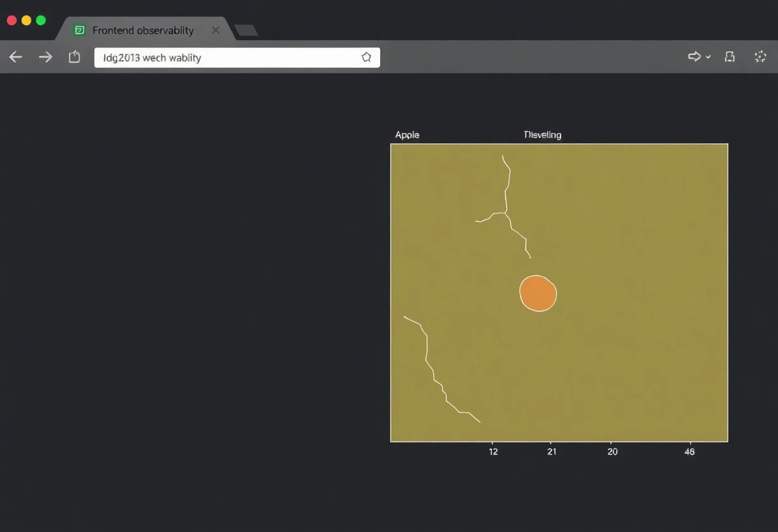Close the Frontend observablity tab

point(216,30)
